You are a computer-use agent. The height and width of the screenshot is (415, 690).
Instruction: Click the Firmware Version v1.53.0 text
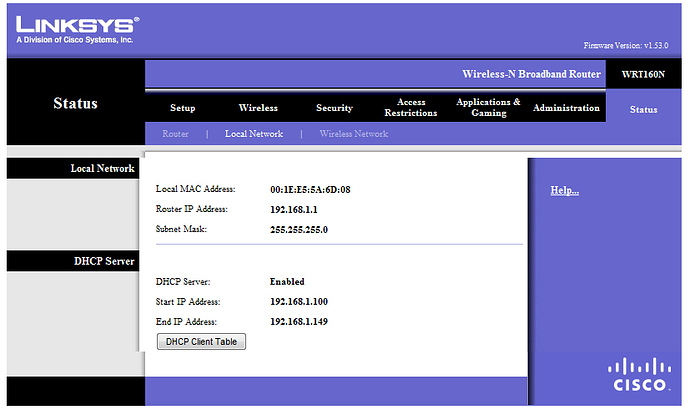pyautogui.click(x=626, y=45)
